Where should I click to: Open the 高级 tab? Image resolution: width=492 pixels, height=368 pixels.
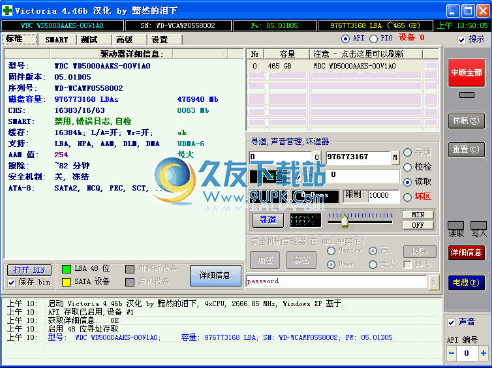point(125,40)
